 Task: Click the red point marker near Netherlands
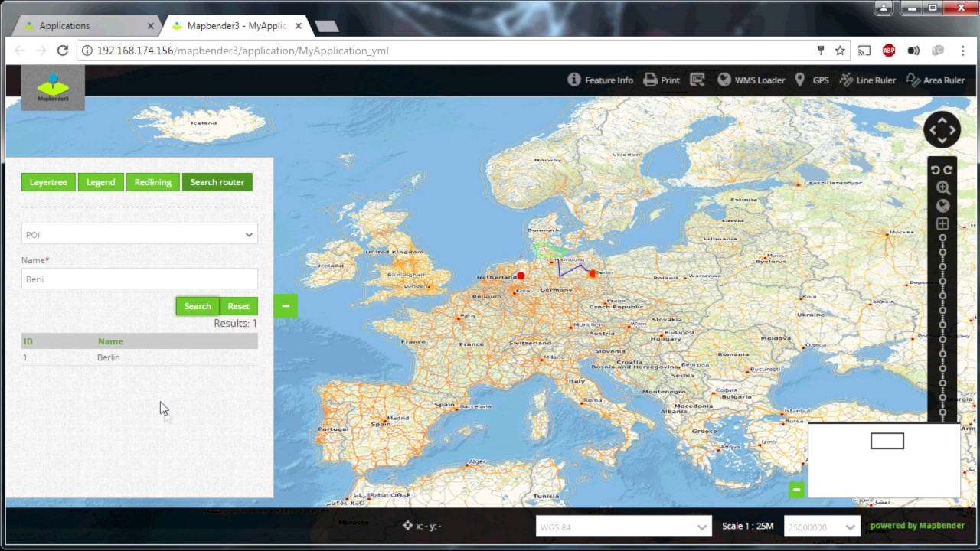tap(521, 275)
